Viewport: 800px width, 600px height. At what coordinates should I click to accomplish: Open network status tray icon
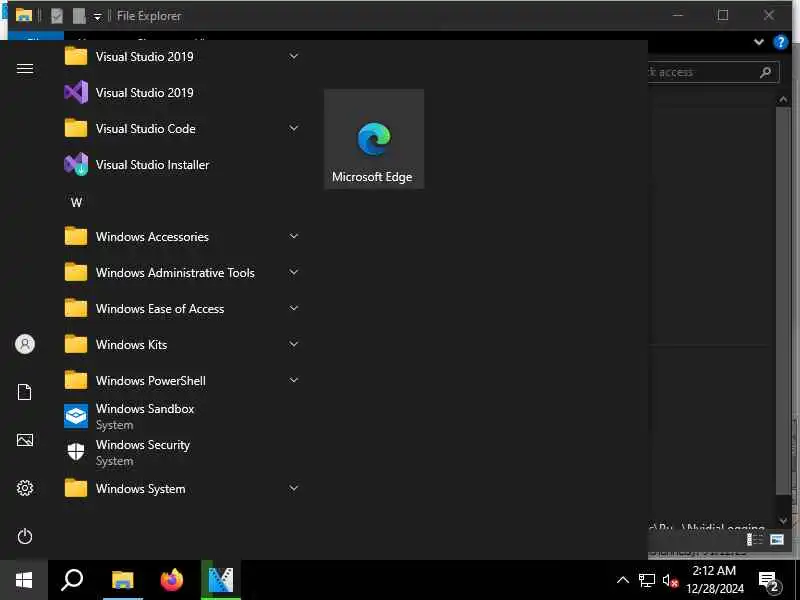[646, 581]
